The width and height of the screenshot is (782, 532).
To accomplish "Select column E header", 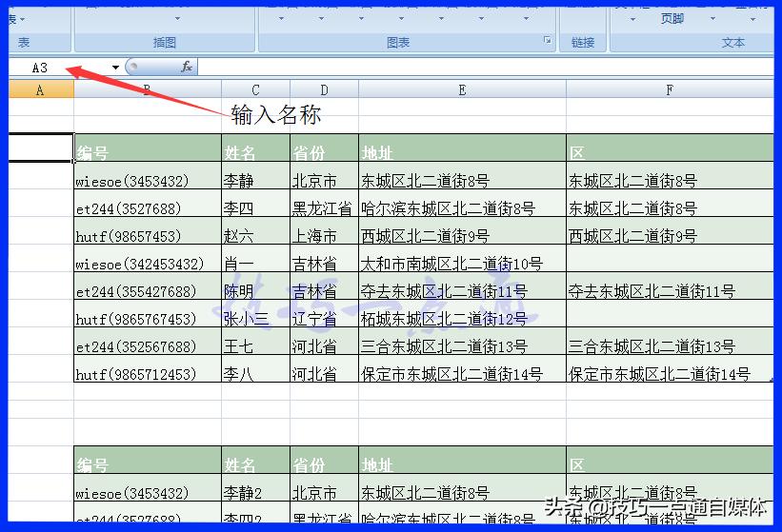I will click(x=462, y=89).
